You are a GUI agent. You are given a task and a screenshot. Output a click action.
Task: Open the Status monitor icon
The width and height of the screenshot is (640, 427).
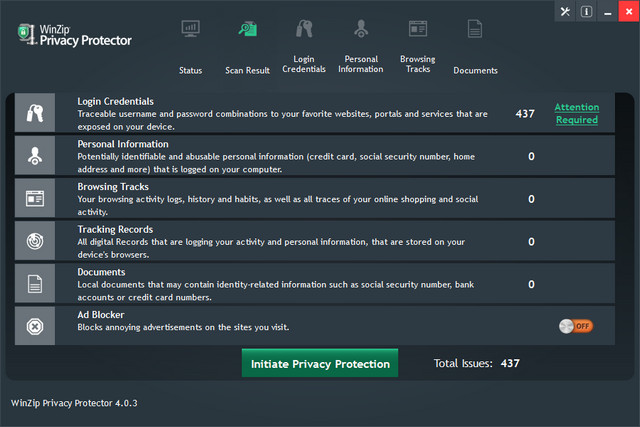[x=190, y=29]
